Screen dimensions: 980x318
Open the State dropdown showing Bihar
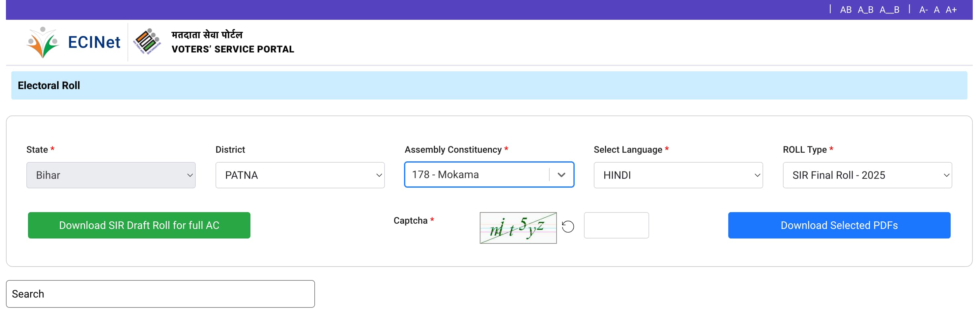[111, 175]
